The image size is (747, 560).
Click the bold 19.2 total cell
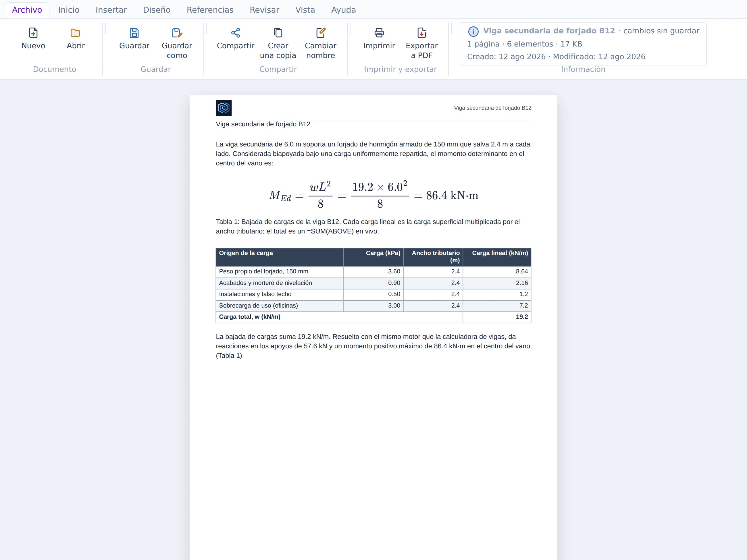497,317
